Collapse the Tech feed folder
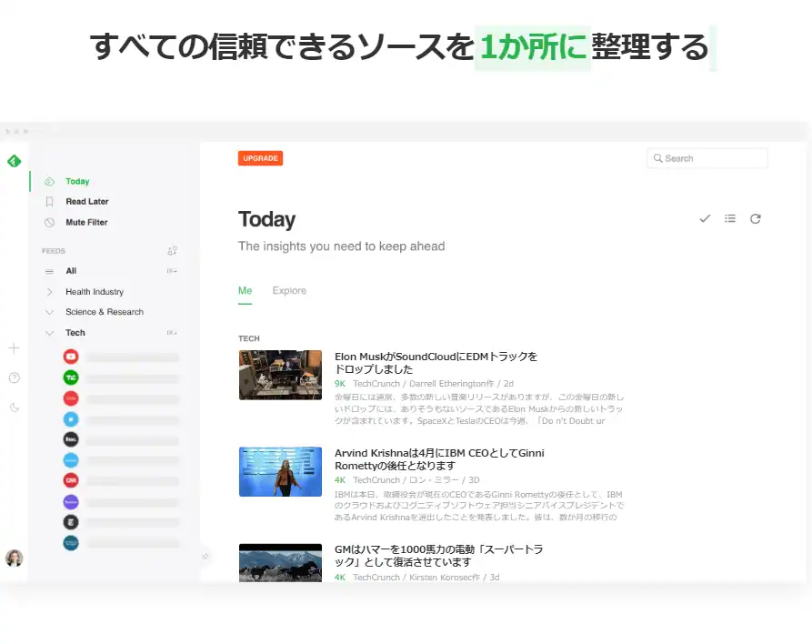812x644 pixels. coord(50,333)
